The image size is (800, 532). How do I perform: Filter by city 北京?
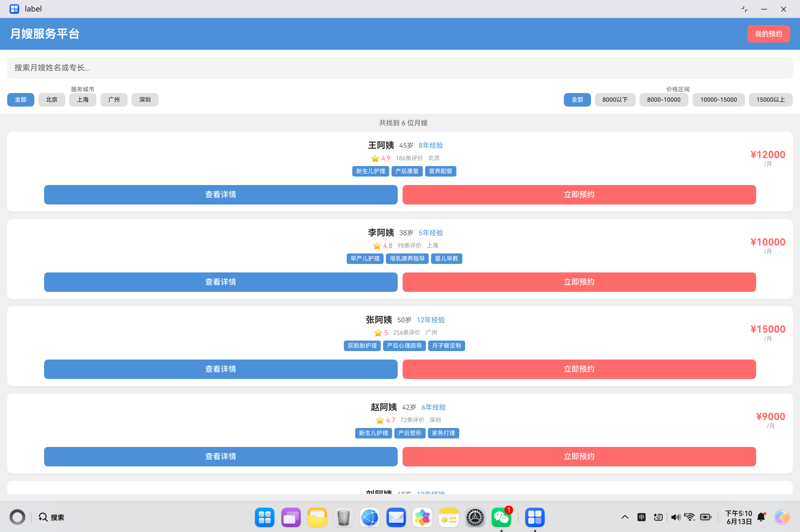[52, 100]
